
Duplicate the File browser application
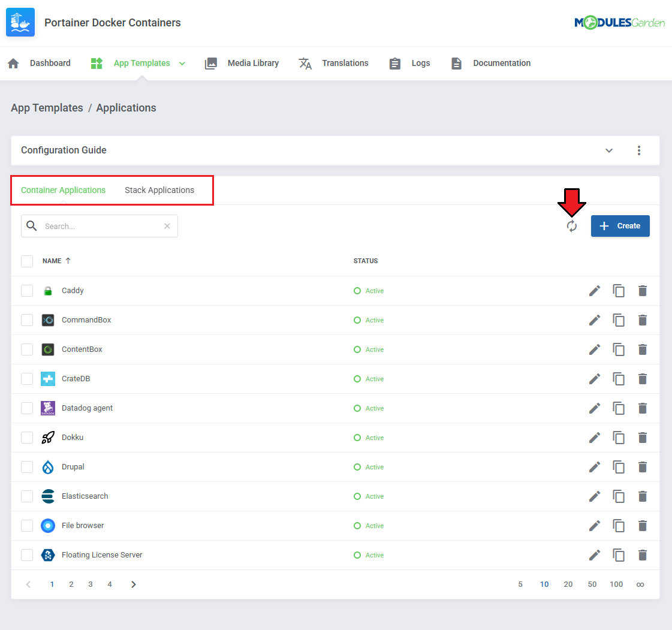point(619,526)
